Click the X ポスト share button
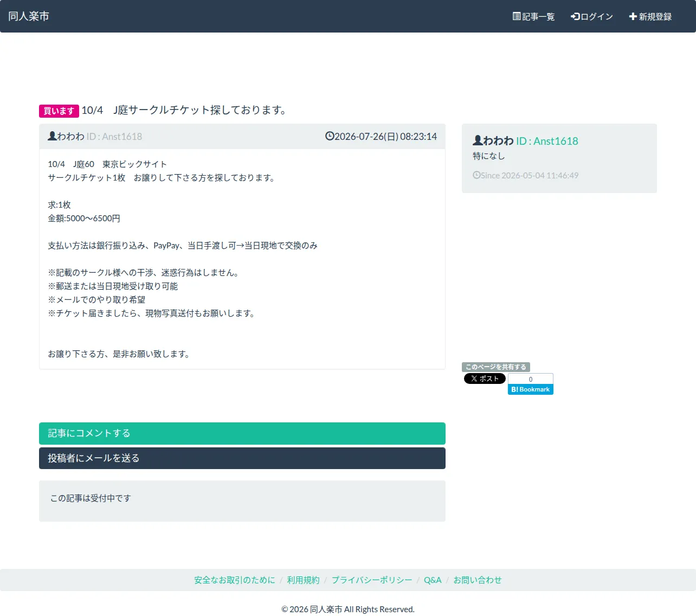Screen dimensions: 696x616 coord(485,378)
